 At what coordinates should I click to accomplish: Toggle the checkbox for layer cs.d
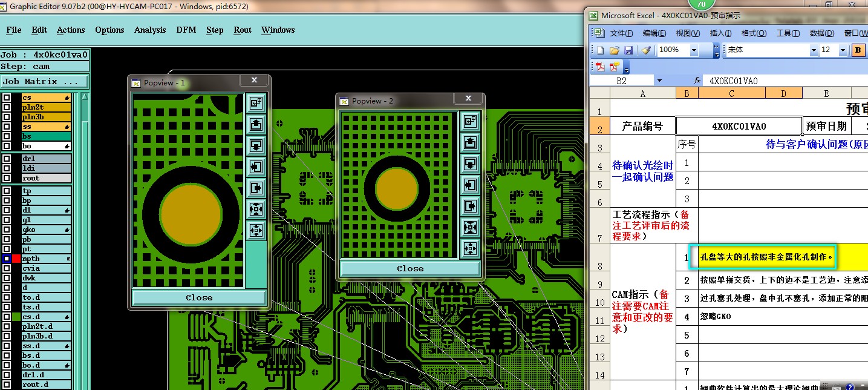pos(7,317)
